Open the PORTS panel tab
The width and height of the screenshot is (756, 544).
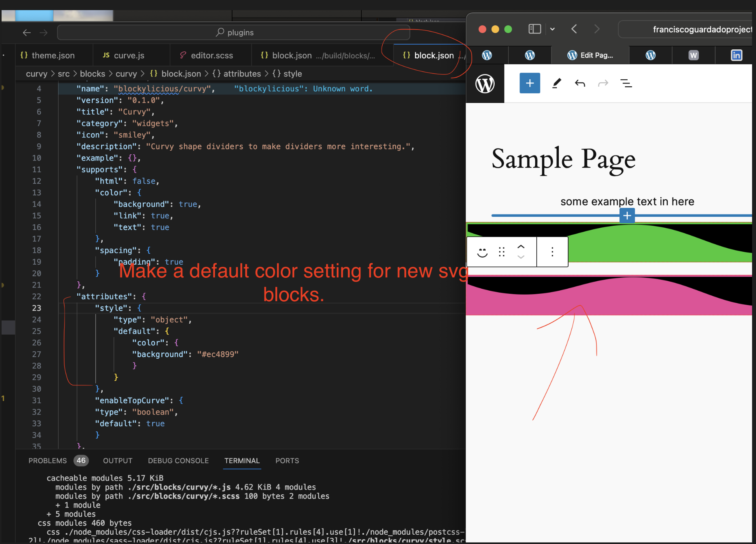coord(287,460)
